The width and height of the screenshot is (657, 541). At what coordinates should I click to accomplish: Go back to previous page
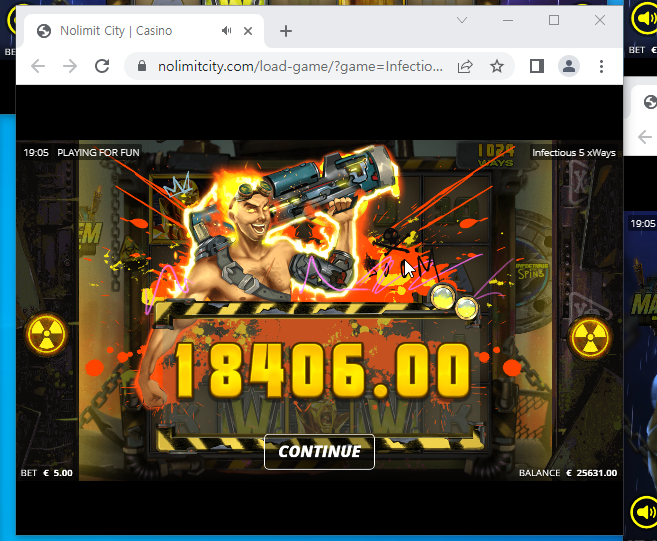pyautogui.click(x=38, y=66)
